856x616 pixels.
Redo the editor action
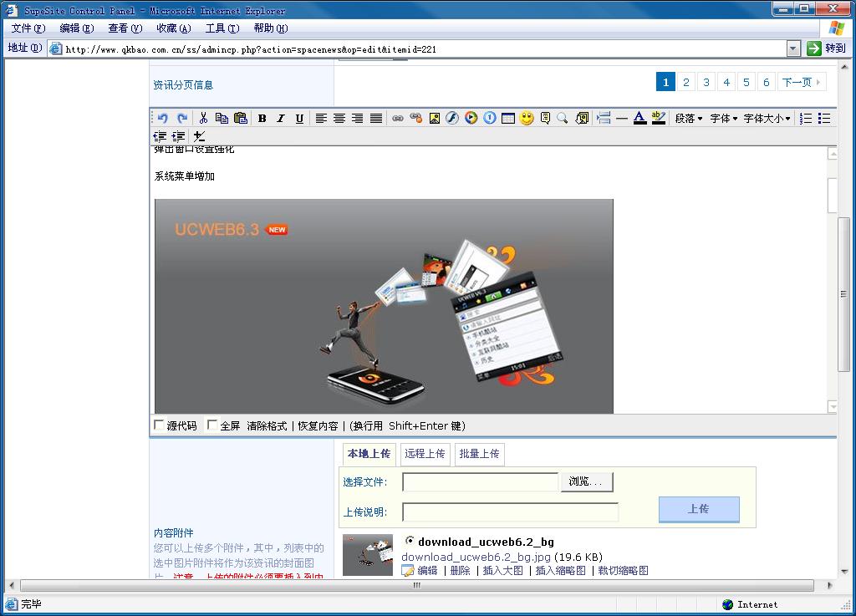pyautogui.click(x=182, y=118)
